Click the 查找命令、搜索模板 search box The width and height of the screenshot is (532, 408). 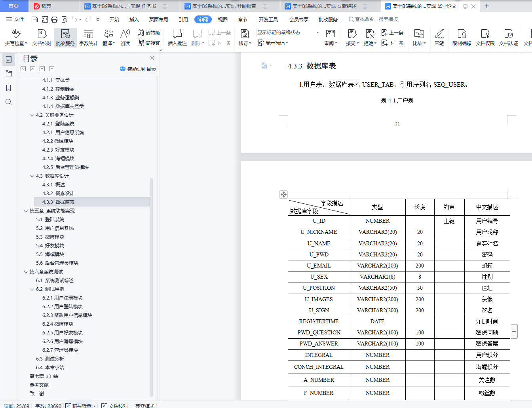(373, 19)
